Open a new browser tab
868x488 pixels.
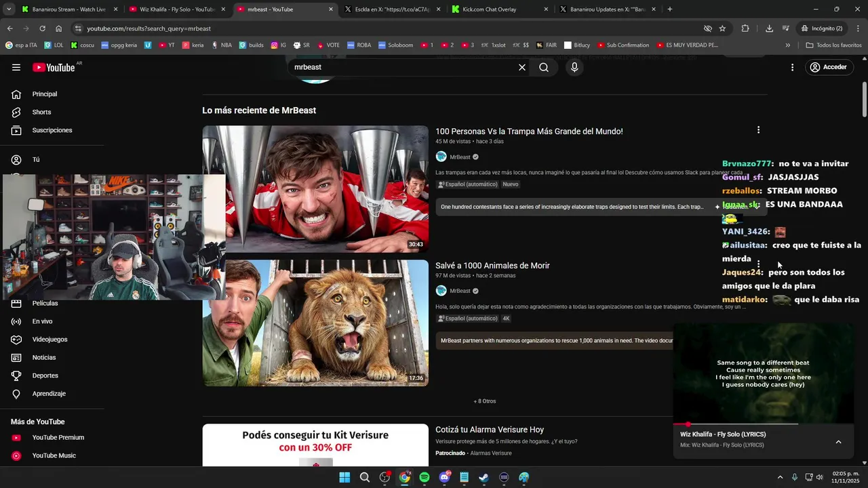click(x=670, y=9)
